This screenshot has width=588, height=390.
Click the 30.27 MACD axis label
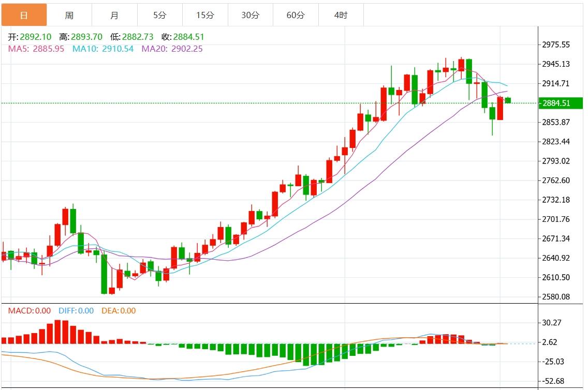tap(551, 323)
